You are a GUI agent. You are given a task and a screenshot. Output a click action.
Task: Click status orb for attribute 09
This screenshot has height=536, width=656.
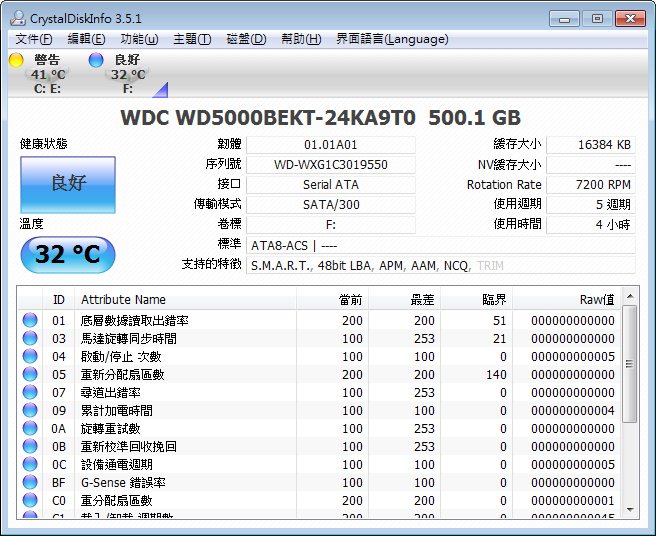pyautogui.click(x=30, y=410)
